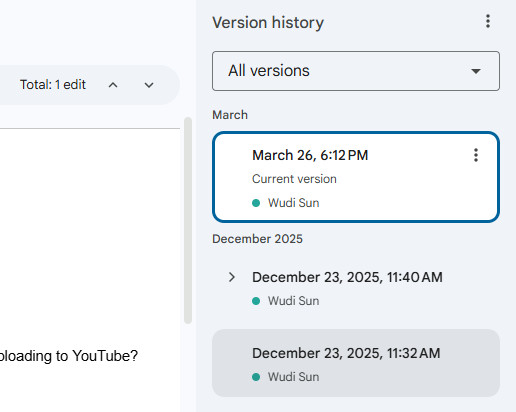This screenshot has height=412, width=516.
Task: Click Wudi Sun name under 11:32 AM version
Action: coord(293,377)
